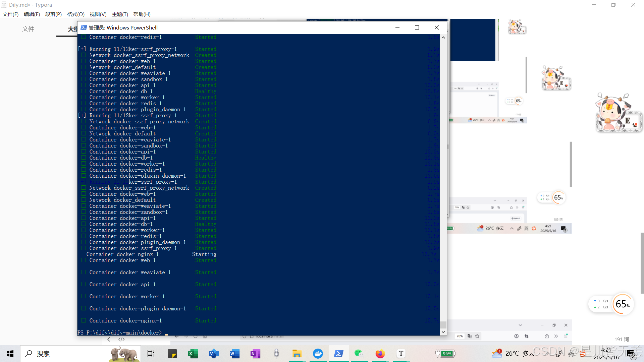Click the 191 词 word count
Screen dimensions: 644x362
point(622,339)
